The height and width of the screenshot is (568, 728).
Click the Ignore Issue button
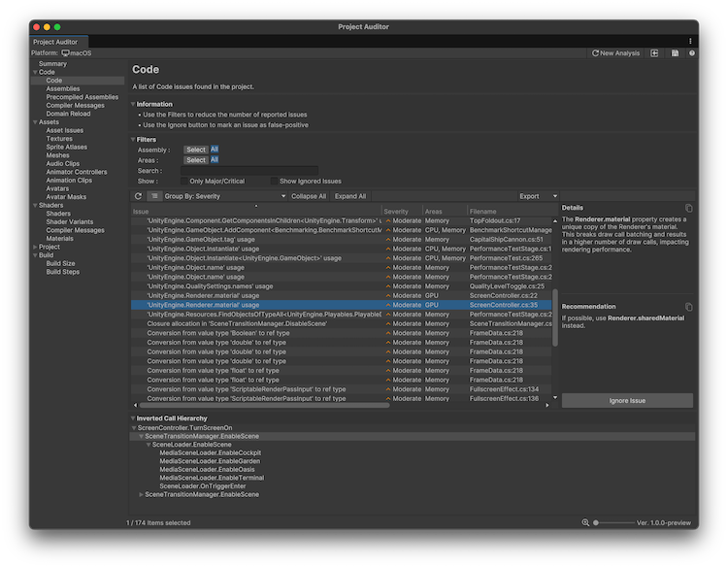(x=627, y=400)
